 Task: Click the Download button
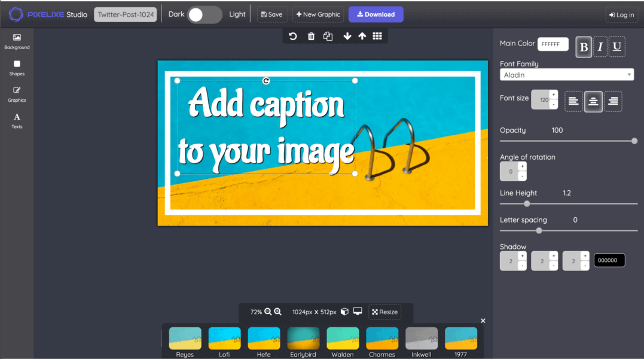point(376,15)
